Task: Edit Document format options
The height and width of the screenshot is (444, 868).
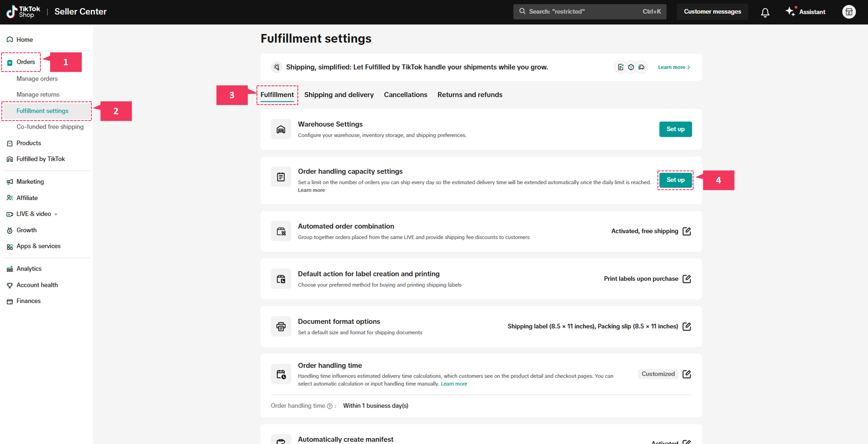Action: 686,326
